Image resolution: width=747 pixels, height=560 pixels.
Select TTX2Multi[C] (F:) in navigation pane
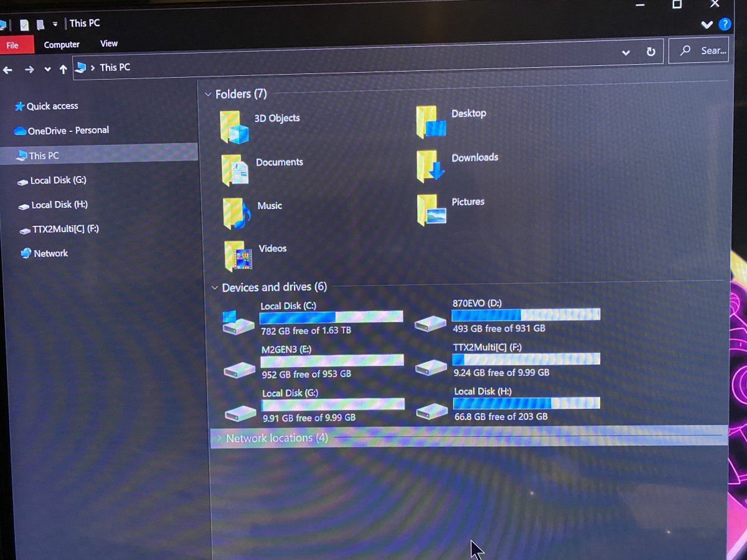(65, 229)
